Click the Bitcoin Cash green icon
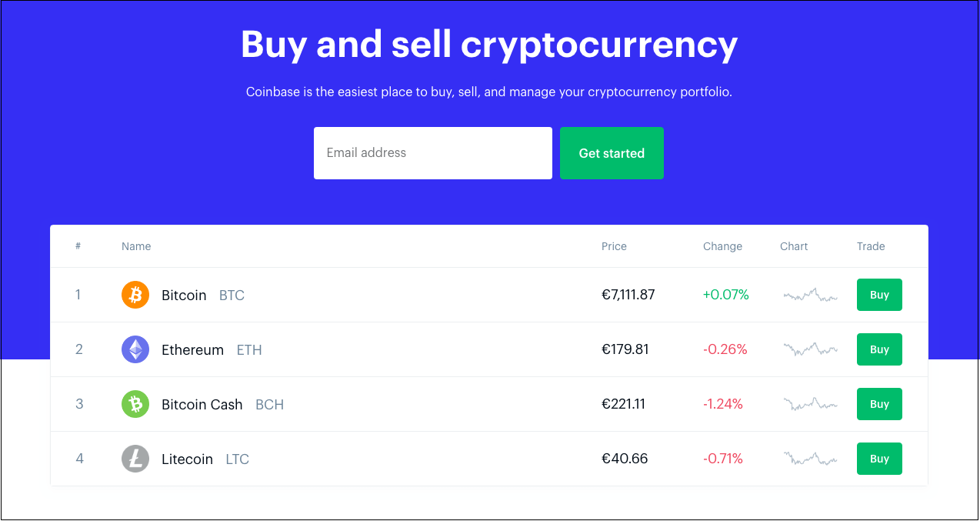The image size is (980, 521). point(135,404)
